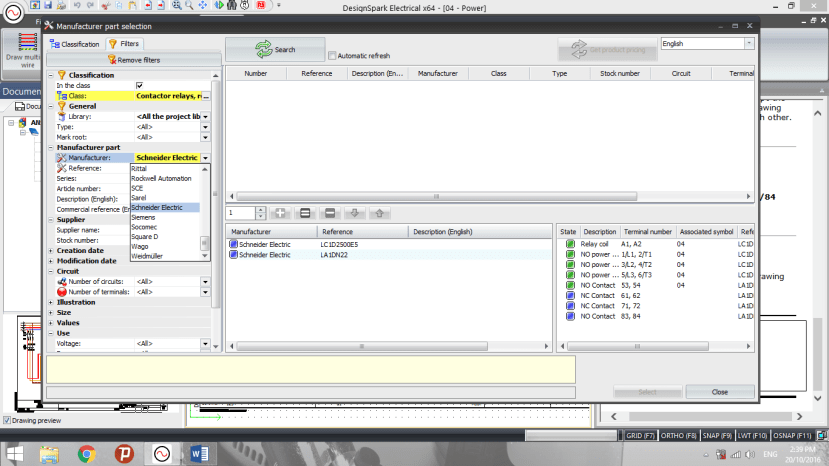This screenshot has width=829, height=466.
Task: Select Siemens in manufacturer list
Action: [165, 217]
